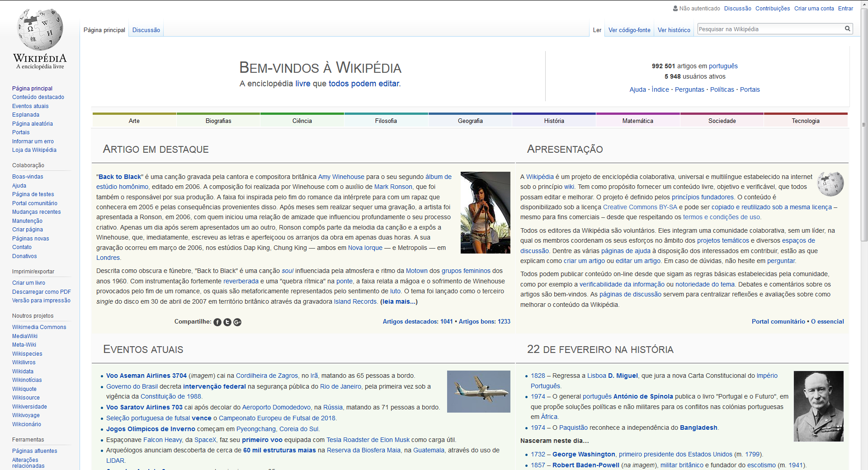Viewport: 868px width, 470px height.
Task: Open the Robert Baden-Powell portrait image
Action: click(x=818, y=406)
